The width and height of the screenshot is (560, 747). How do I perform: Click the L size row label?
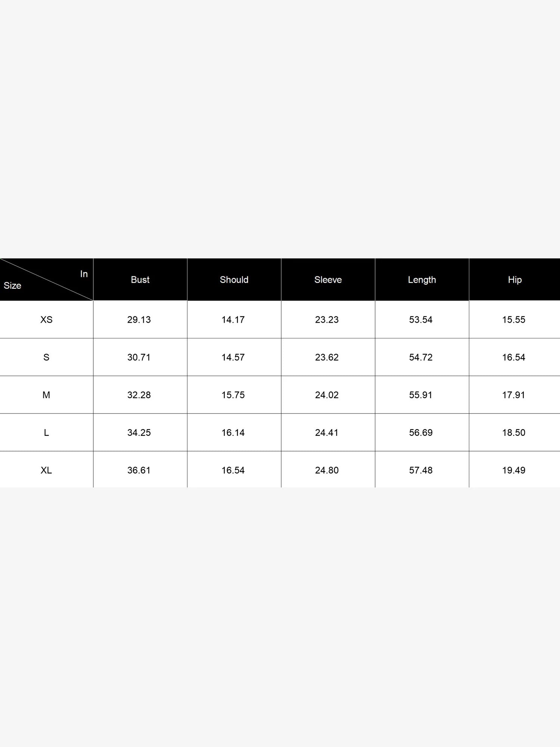click(x=46, y=433)
